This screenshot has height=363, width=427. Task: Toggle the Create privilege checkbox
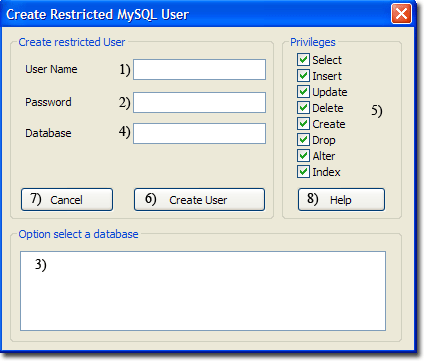click(303, 124)
